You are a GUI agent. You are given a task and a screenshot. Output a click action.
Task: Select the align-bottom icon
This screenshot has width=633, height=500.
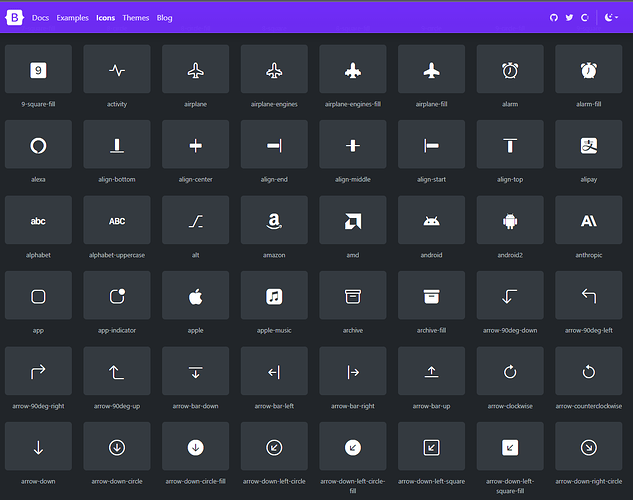(x=117, y=144)
